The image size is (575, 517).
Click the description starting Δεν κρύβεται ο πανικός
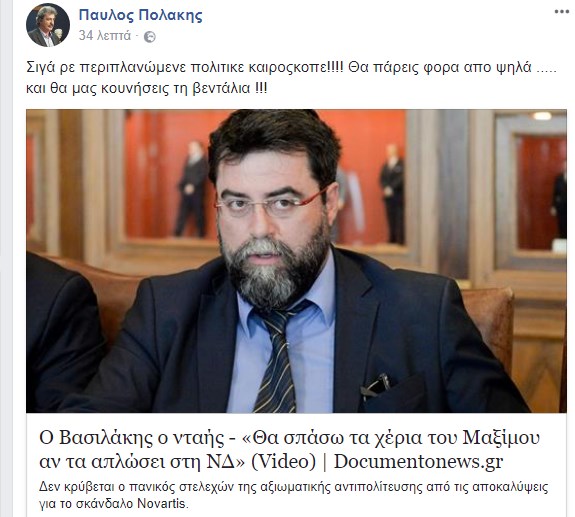(293, 495)
